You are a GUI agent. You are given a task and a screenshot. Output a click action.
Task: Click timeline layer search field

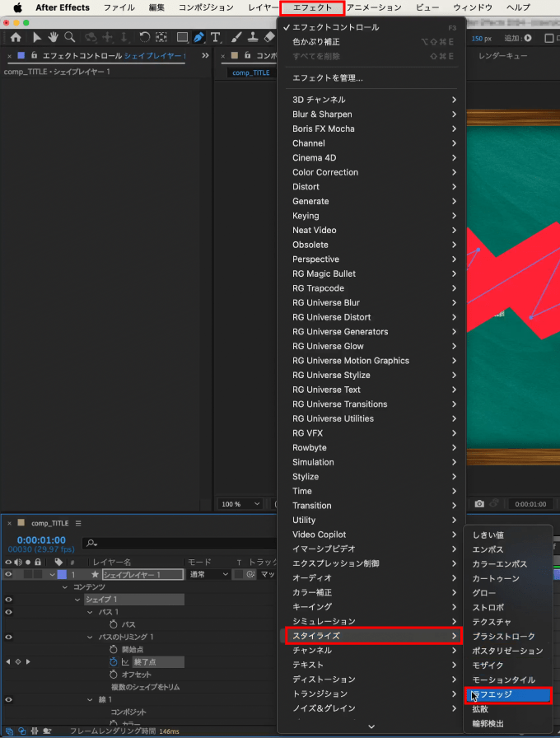[x=179, y=543]
